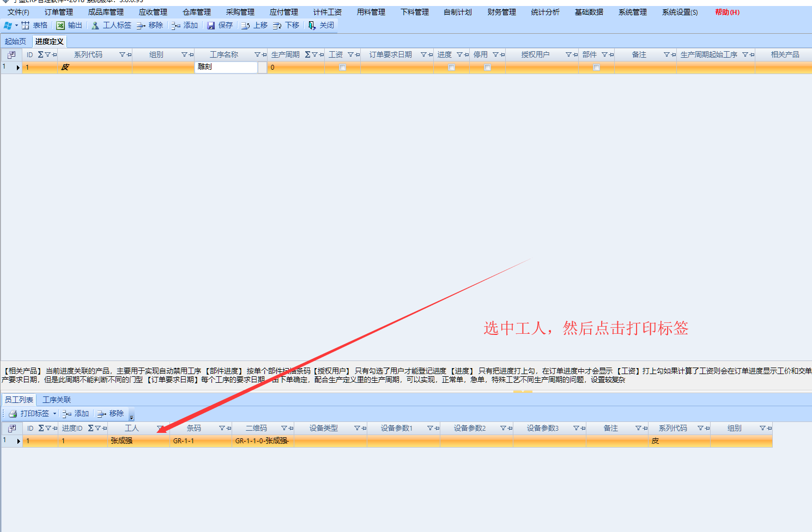This screenshot has width=812, height=532.
Task: Enable the 部件 checkbox in row 1
Action: (x=596, y=68)
